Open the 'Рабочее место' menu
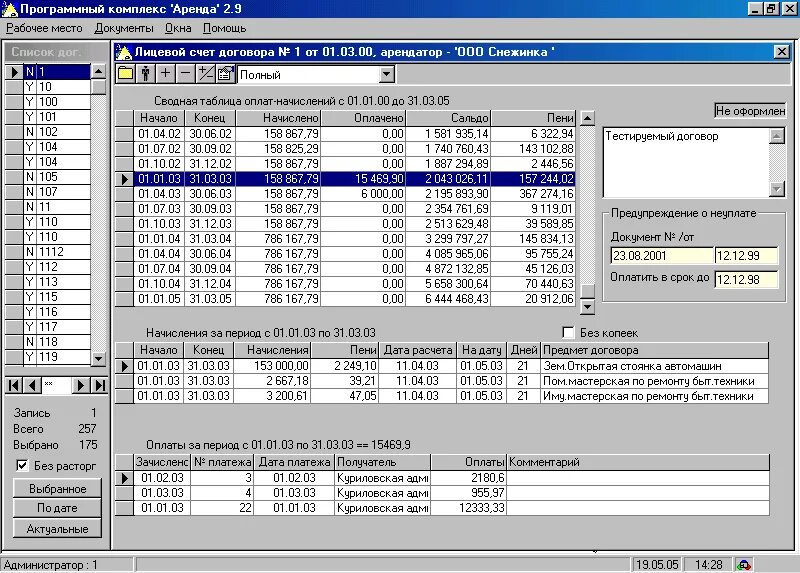This screenshot has width=800, height=573. (44, 28)
